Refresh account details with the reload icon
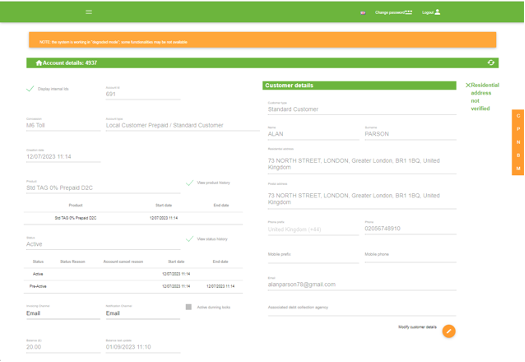 [491, 63]
